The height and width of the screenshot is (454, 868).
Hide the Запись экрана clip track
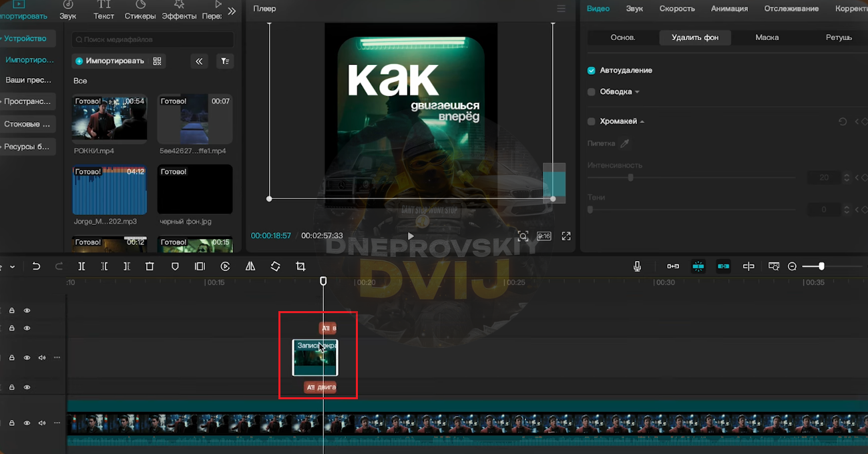27,358
